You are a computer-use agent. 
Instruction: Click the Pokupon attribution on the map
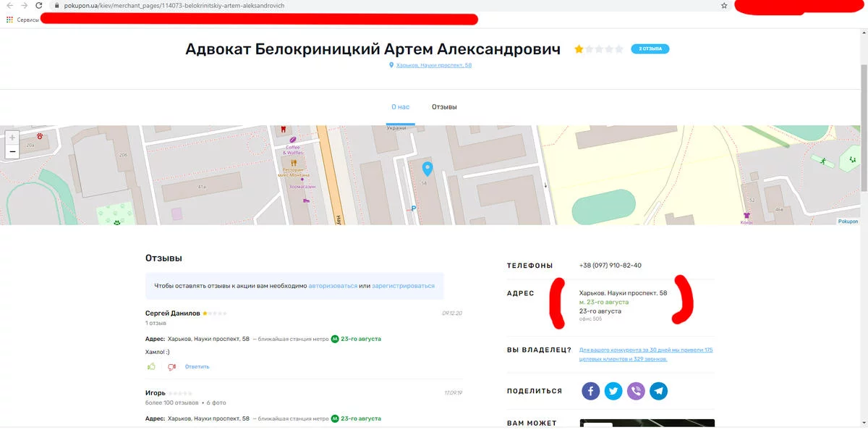coord(848,222)
